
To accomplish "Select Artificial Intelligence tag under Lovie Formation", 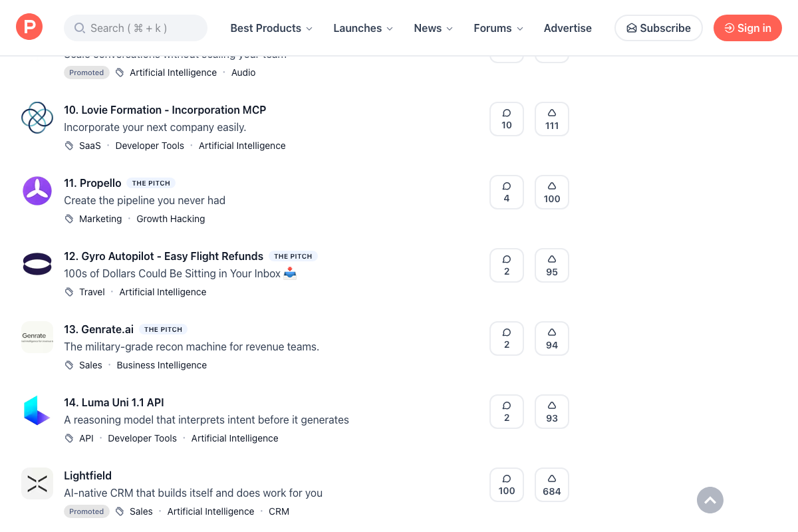I will point(242,146).
